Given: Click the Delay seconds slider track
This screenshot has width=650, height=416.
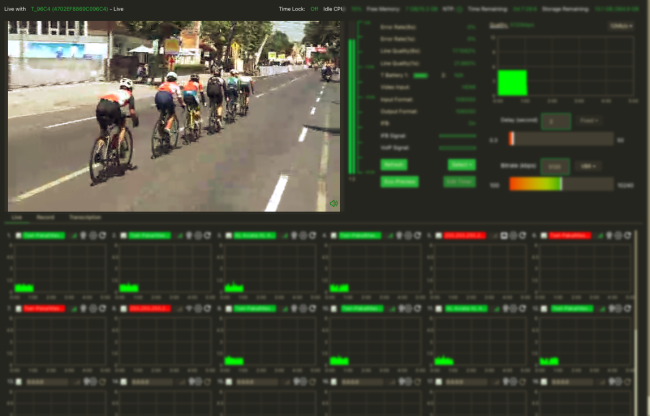Looking at the screenshot, I should 561,139.
